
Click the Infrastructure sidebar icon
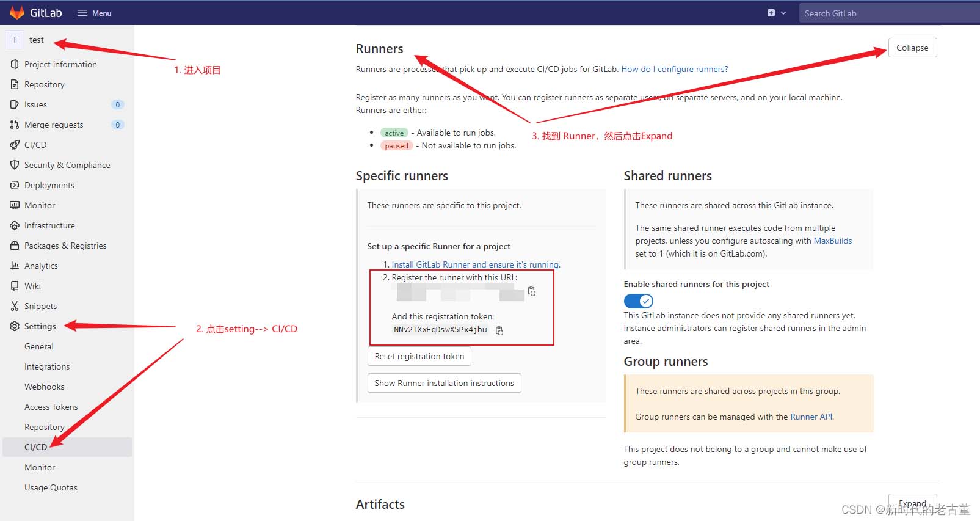pyautogui.click(x=15, y=225)
